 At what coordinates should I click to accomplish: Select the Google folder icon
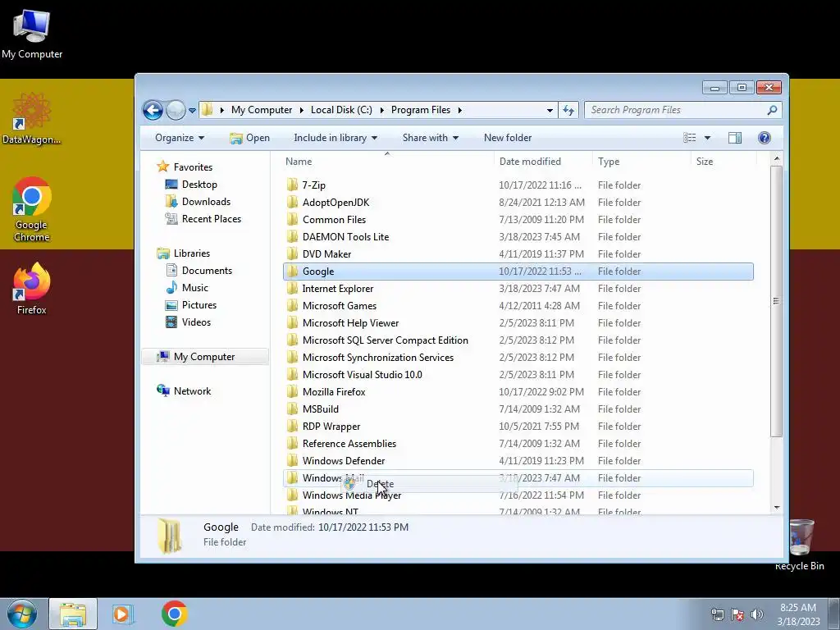292,271
